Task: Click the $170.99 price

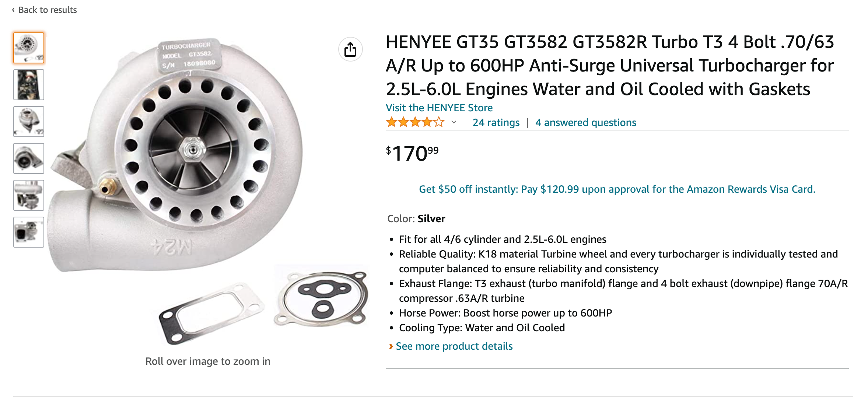Action: pos(412,153)
